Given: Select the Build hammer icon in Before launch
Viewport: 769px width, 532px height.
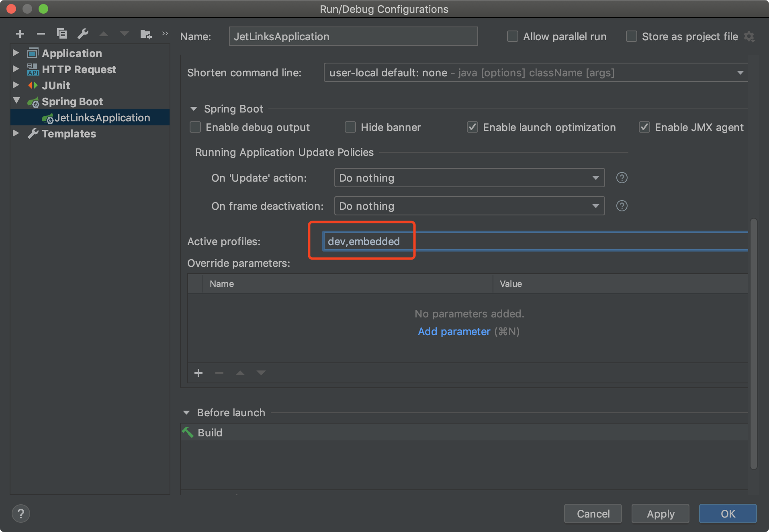Looking at the screenshot, I should click(188, 432).
